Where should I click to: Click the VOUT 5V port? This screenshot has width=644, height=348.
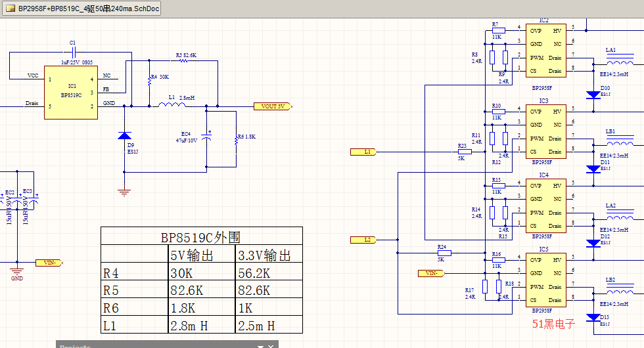tap(273, 106)
